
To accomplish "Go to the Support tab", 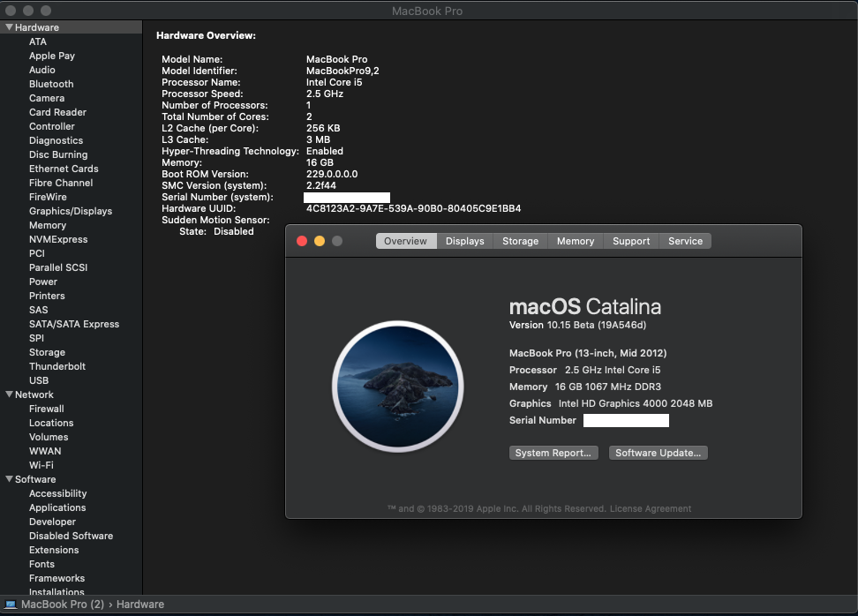I will coord(631,241).
